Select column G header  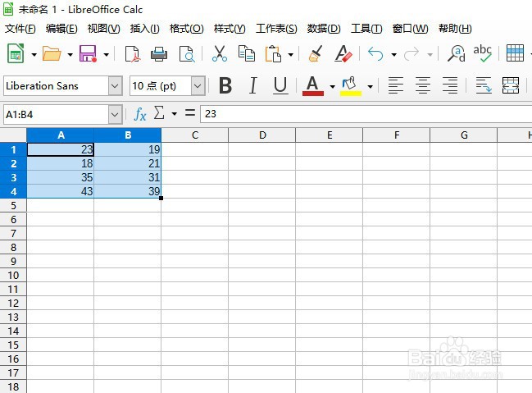pos(464,135)
